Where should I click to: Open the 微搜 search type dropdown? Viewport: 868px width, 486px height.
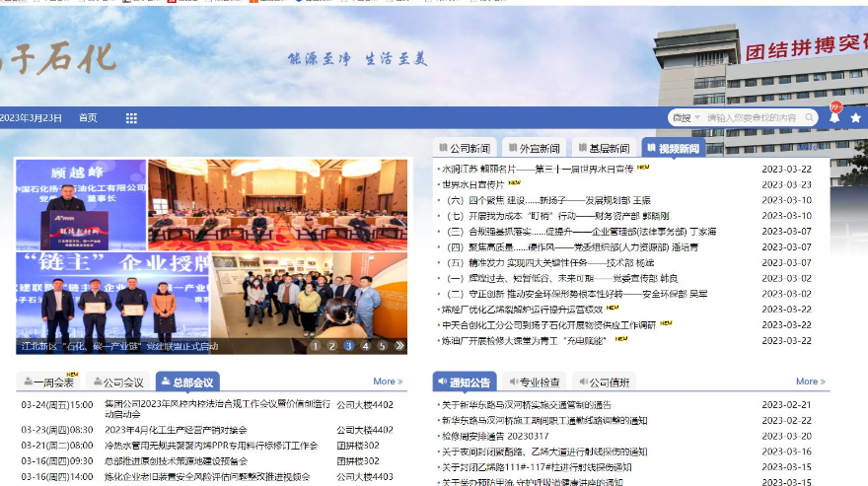point(687,117)
